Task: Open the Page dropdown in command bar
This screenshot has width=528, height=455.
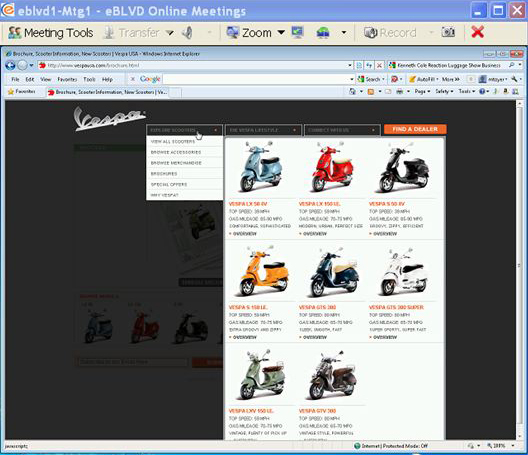Action: coord(422,91)
